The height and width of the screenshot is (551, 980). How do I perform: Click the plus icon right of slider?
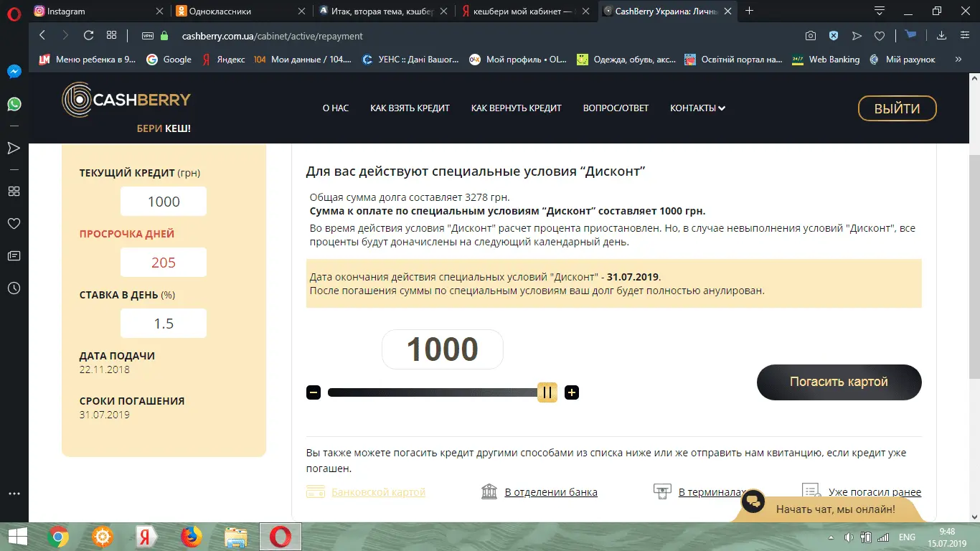[572, 392]
